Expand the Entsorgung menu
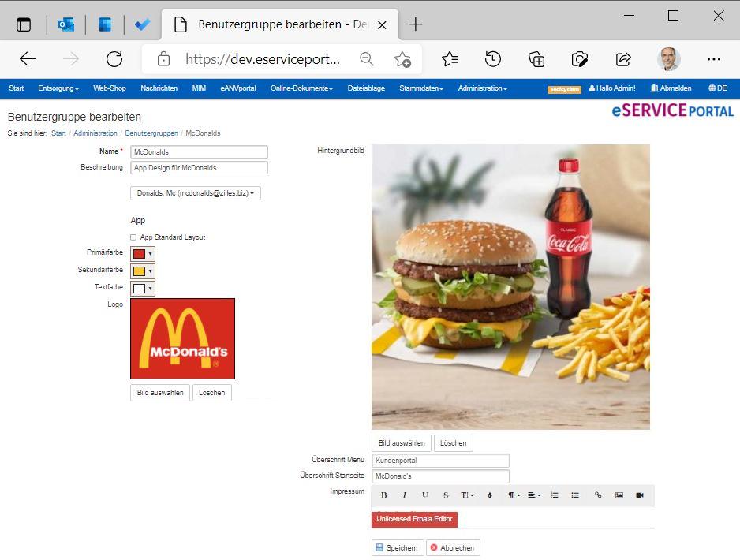 58,88
